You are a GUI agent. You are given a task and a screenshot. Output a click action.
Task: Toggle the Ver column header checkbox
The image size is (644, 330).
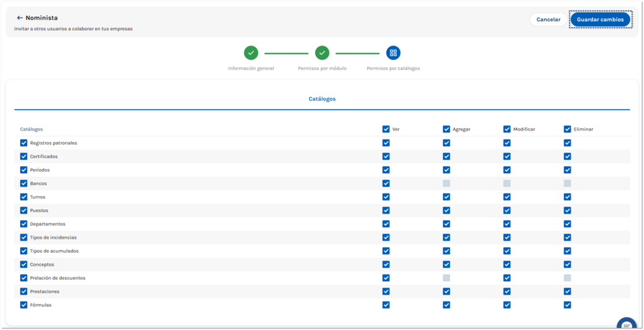(x=386, y=129)
